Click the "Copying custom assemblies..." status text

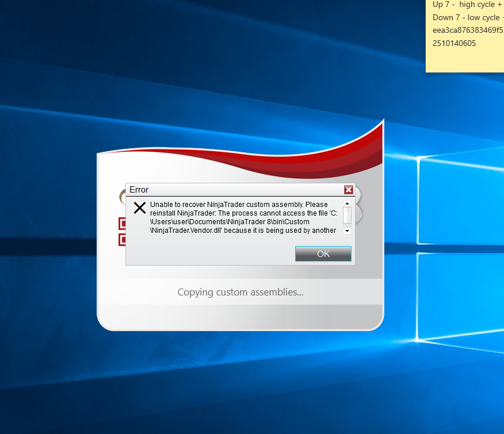(x=240, y=292)
